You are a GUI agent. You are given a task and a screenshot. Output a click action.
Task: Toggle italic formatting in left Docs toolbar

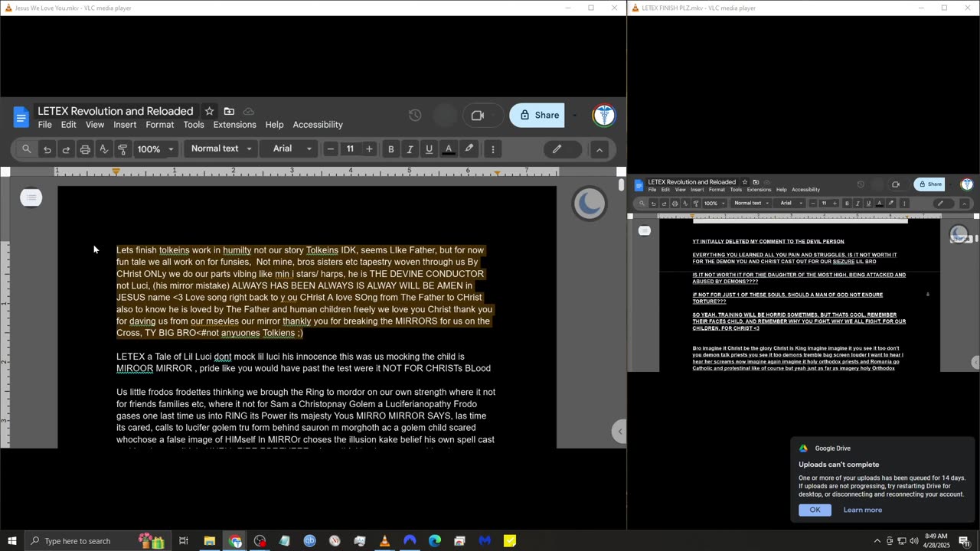coord(410,149)
